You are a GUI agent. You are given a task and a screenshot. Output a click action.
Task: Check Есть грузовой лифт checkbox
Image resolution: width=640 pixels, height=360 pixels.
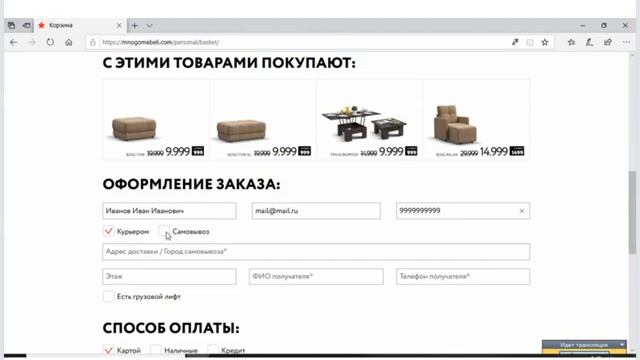click(108, 296)
